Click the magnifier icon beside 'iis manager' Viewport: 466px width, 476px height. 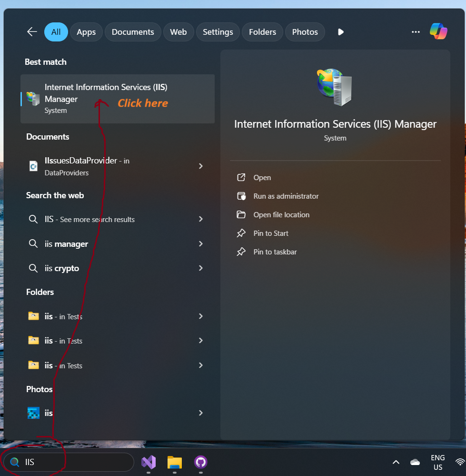point(33,243)
